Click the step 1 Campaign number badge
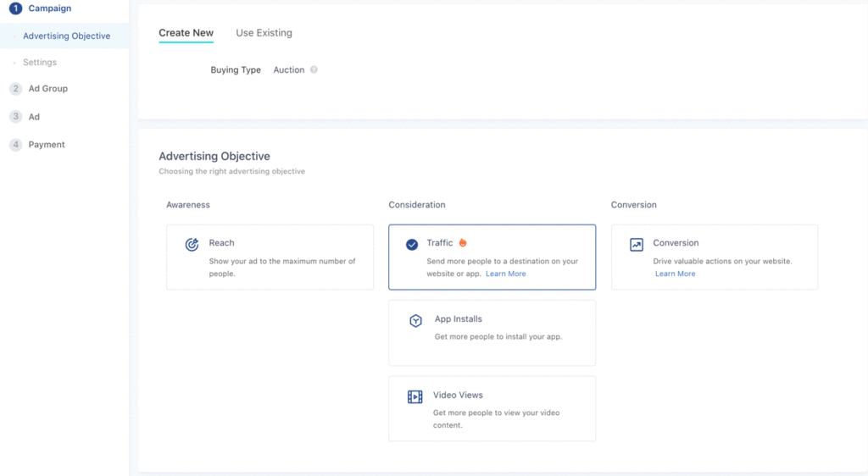The width and height of the screenshot is (868, 476). tap(15, 8)
